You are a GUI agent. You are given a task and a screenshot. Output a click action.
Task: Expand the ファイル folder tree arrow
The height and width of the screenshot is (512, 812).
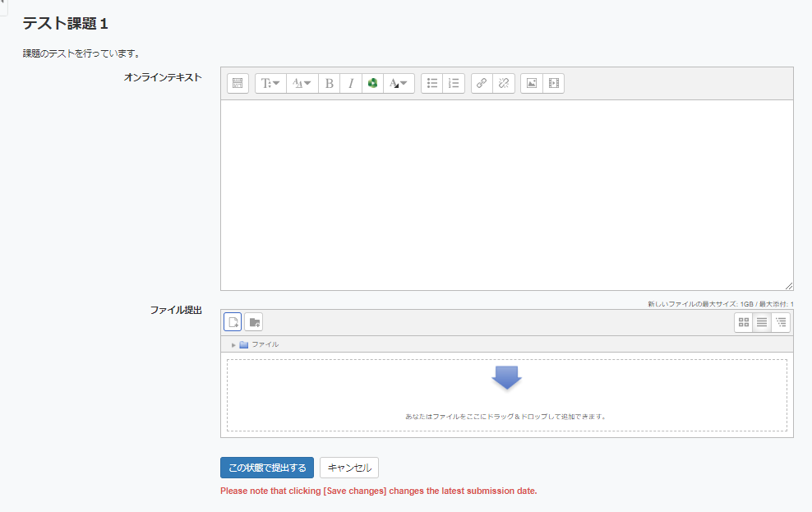[233, 345]
